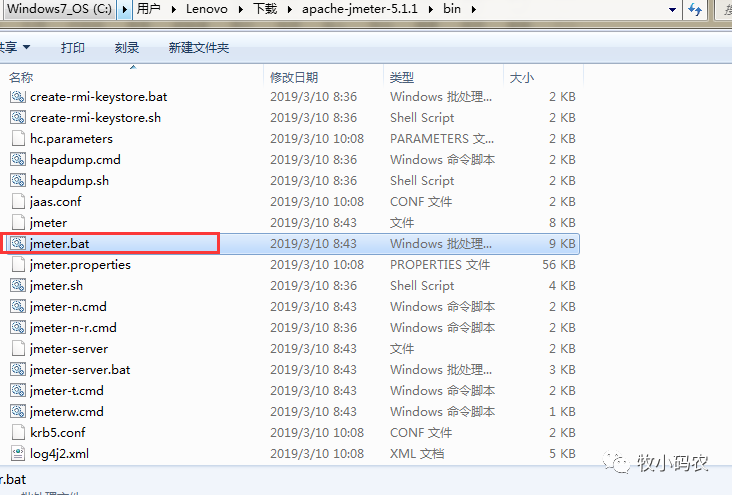Open the address bar history dropdown
This screenshot has height=495, width=732.
click(x=672, y=9)
